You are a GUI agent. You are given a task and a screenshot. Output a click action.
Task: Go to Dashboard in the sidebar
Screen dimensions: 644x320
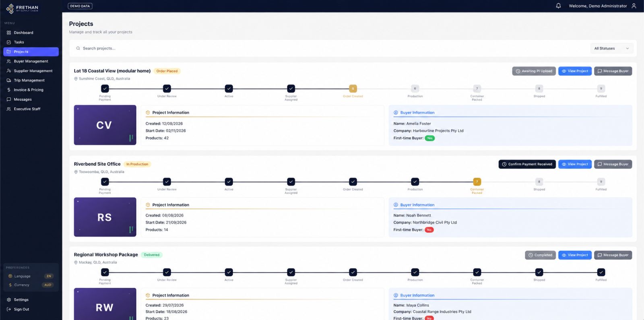(x=31, y=33)
